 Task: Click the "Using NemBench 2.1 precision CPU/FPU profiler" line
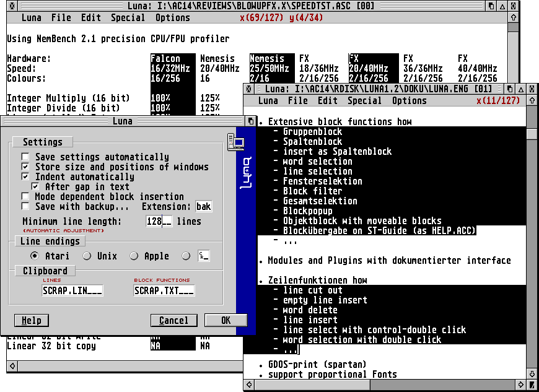click(x=118, y=39)
